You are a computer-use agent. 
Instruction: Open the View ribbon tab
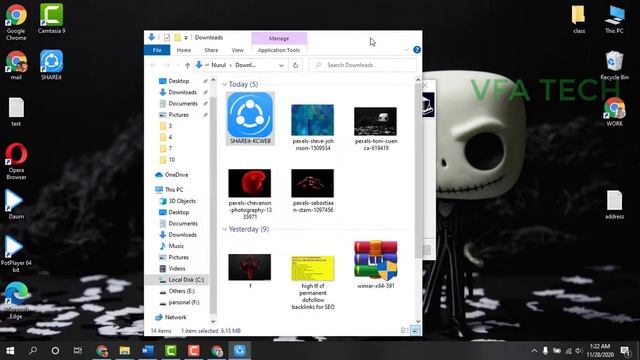pyautogui.click(x=238, y=50)
